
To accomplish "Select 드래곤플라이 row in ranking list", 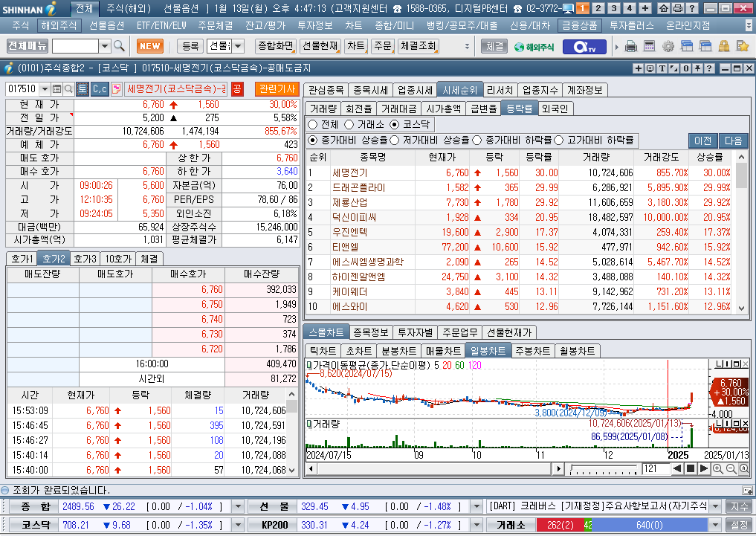I will coord(519,187).
